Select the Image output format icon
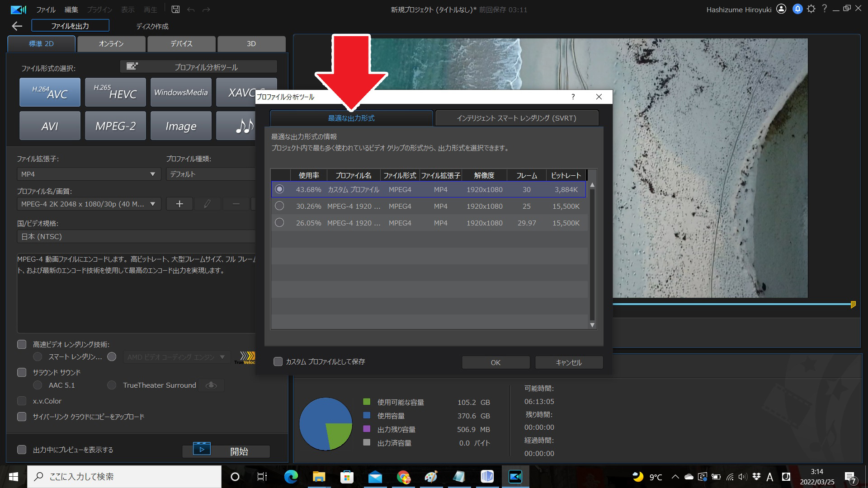This screenshot has height=488, width=868. click(180, 126)
